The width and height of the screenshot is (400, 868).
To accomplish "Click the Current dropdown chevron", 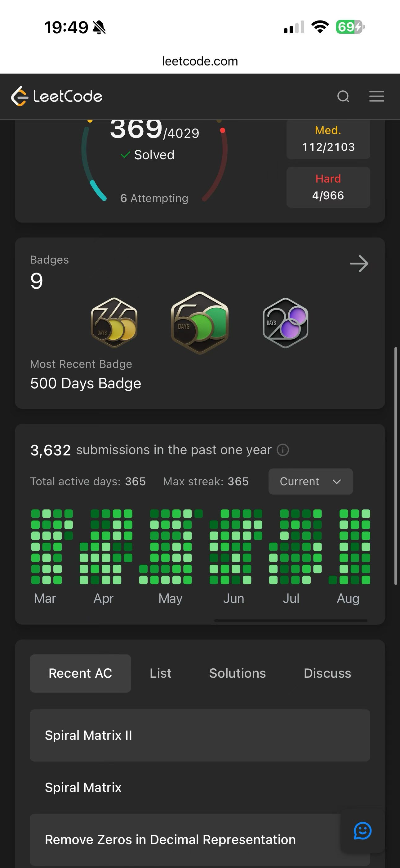I will [x=337, y=481].
